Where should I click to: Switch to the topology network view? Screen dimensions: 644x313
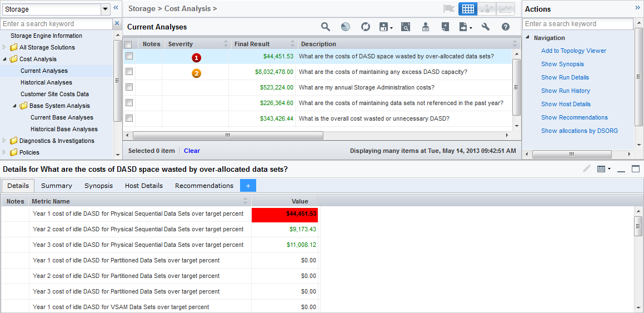(x=487, y=9)
